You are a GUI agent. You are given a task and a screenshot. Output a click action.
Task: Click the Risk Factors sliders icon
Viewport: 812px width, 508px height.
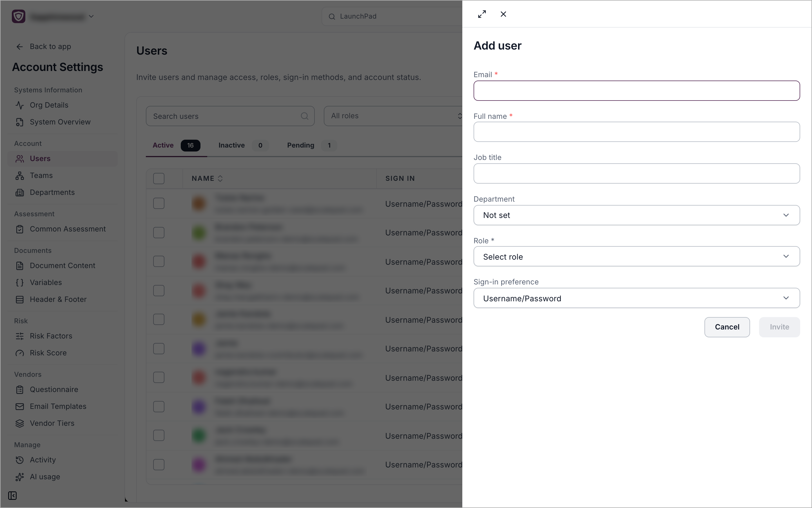point(20,336)
